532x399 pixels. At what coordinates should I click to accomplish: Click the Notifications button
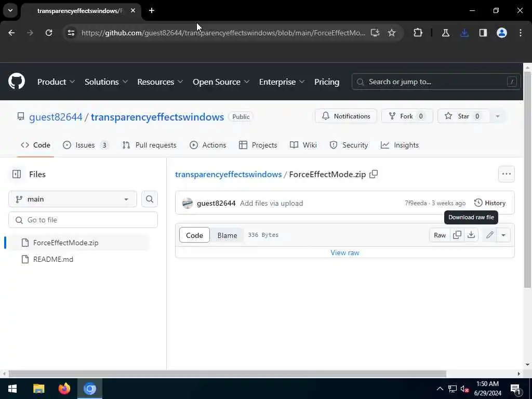tap(345, 116)
